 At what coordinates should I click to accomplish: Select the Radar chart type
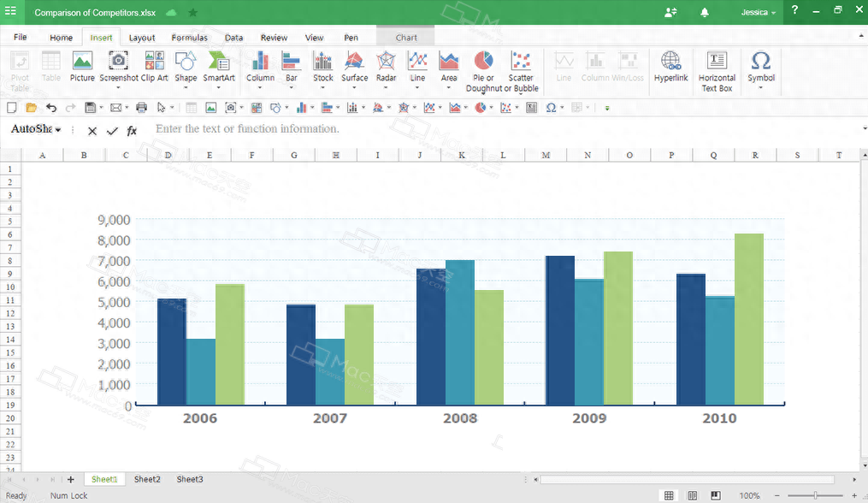(386, 67)
